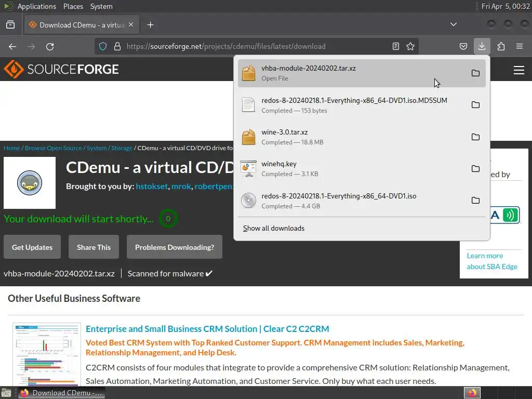The image size is (532, 399).
Task: Click Problems Downloading? button
Action: 175,247
